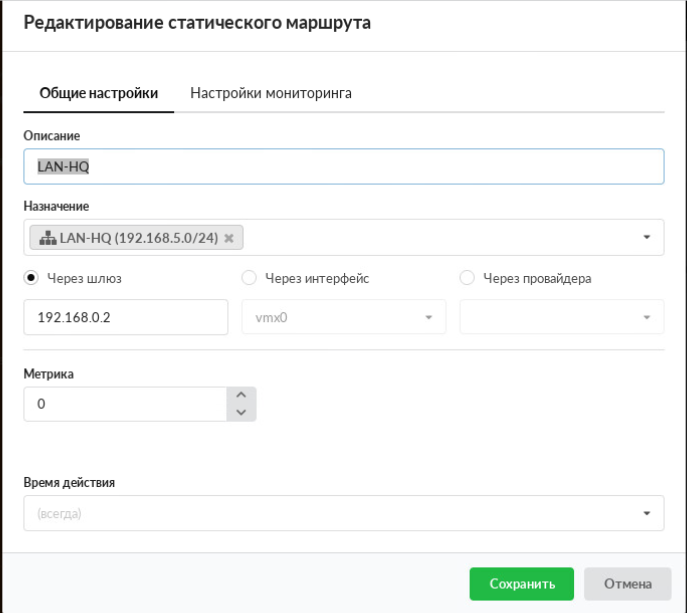
Task: Click the Через провайдера label text
Action: 537,278
